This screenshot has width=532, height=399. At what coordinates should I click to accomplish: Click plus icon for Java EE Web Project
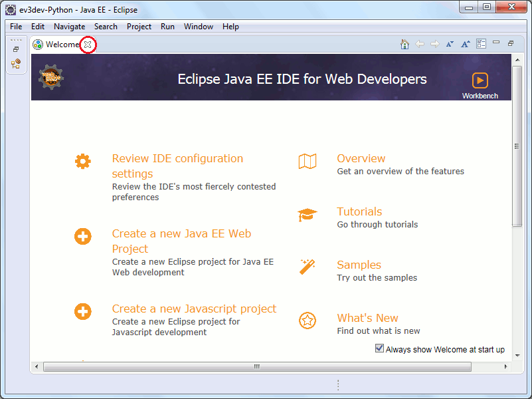(83, 236)
